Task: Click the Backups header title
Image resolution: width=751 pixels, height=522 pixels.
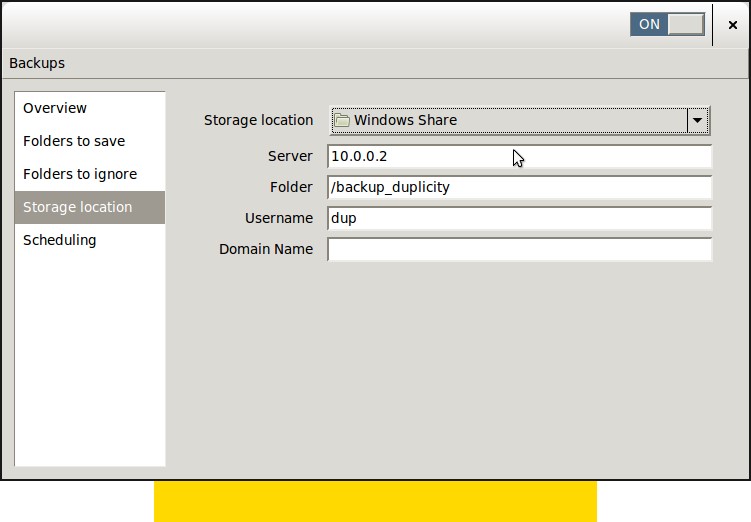Action: [x=37, y=63]
